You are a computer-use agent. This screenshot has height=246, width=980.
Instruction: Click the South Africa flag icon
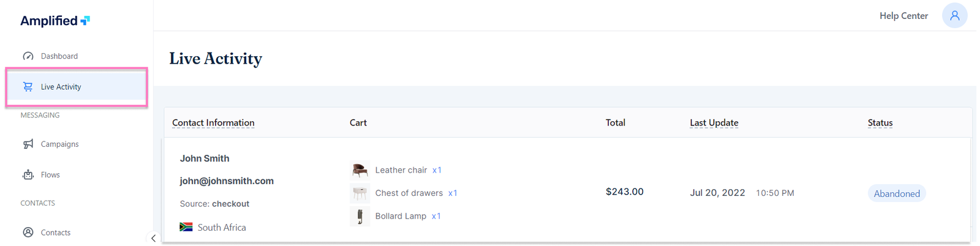coord(186,227)
